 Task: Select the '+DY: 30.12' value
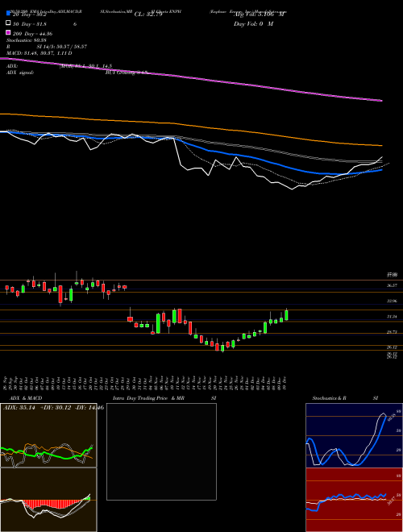pos(54,408)
